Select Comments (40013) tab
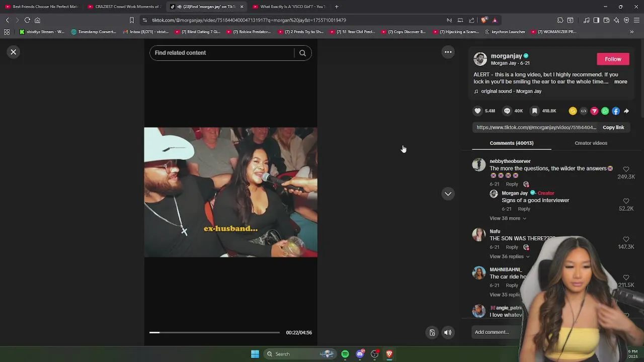644x362 pixels. (x=511, y=143)
